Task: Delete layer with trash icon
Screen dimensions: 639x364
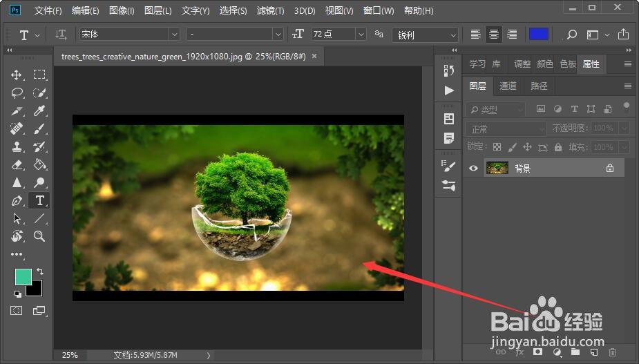Action: coord(612,352)
